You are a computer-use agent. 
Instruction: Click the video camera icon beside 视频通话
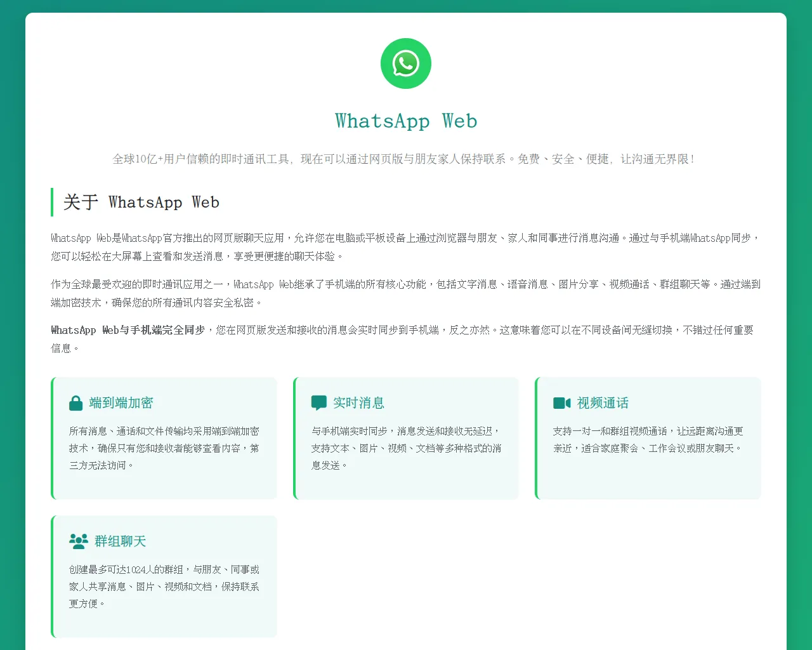(562, 403)
